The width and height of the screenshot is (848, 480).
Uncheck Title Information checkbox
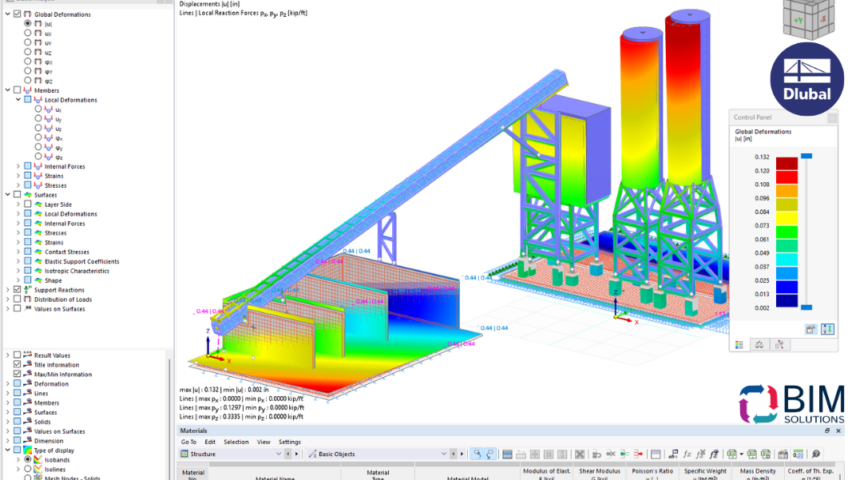click(x=17, y=364)
